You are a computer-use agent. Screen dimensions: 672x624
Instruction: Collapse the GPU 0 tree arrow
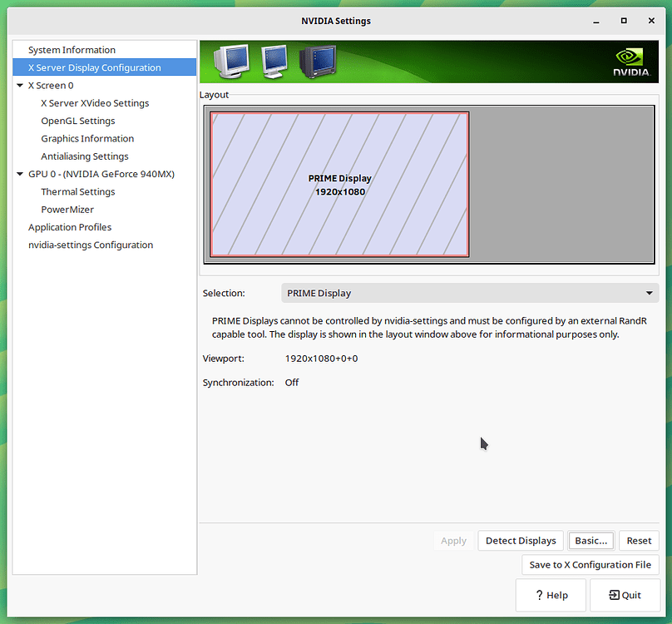point(20,174)
